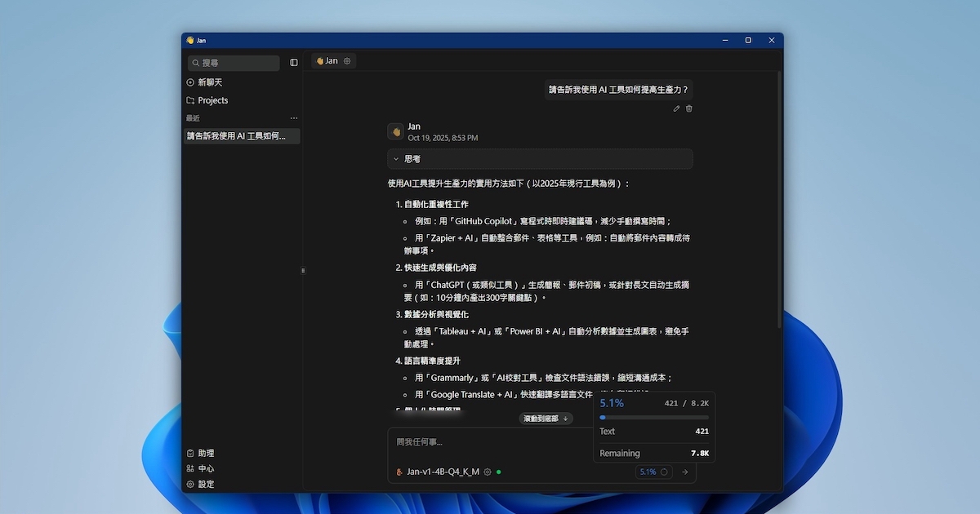980x514 pixels.
Task: Send the message with the arrow button
Action: pos(684,472)
